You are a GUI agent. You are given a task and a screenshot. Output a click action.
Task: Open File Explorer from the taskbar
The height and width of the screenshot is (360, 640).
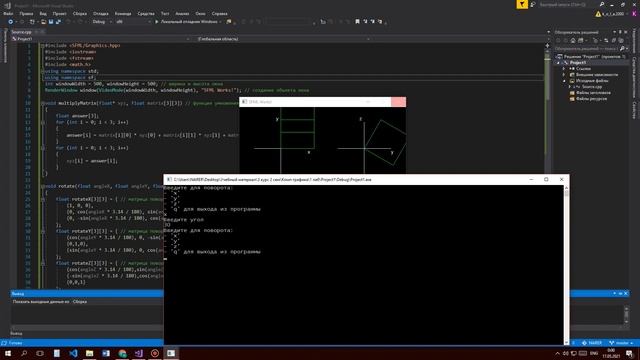click(x=89, y=353)
